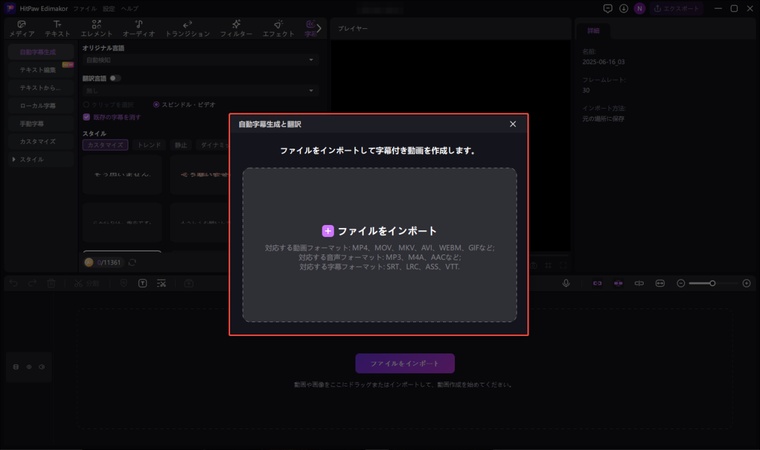Expand the スタイル sidebar item
The image size is (760, 450).
pyautogui.click(x=41, y=160)
